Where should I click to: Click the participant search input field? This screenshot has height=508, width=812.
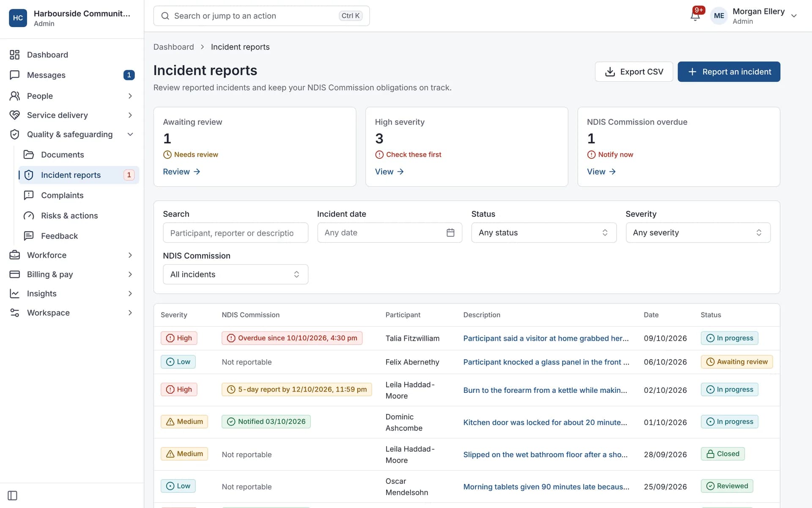point(235,232)
